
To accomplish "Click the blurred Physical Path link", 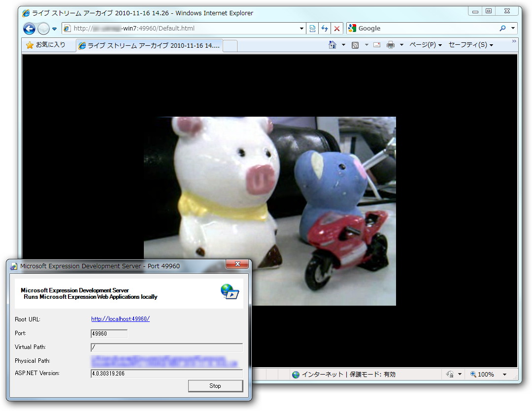I will click(164, 361).
